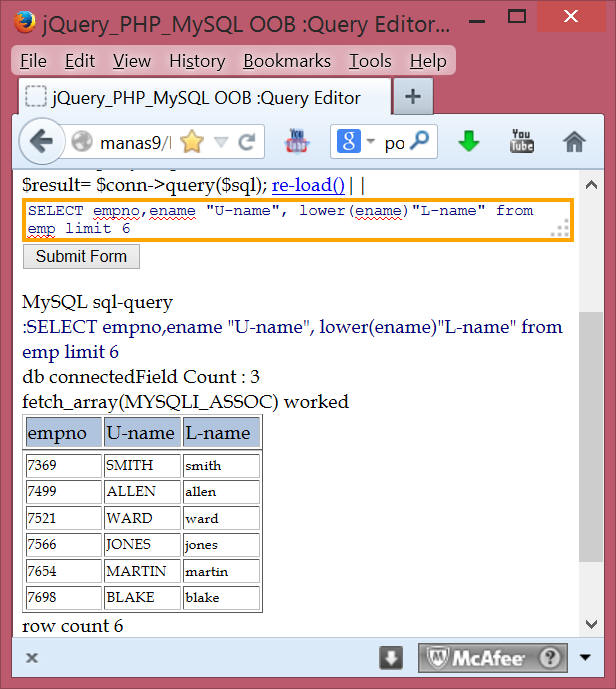Open the File menu
The height and width of the screenshot is (689, 616).
(x=33, y=61)
